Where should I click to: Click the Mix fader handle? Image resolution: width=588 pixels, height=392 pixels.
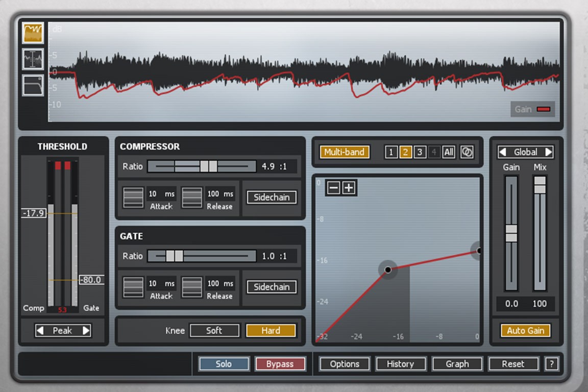540,185
